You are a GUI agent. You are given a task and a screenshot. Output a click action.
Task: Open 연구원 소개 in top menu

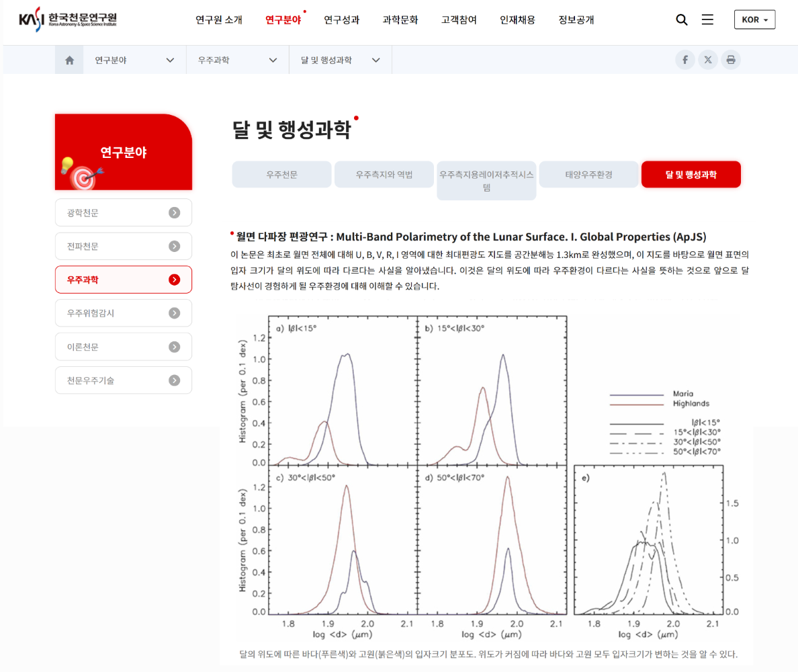click(x=219, y=20)
